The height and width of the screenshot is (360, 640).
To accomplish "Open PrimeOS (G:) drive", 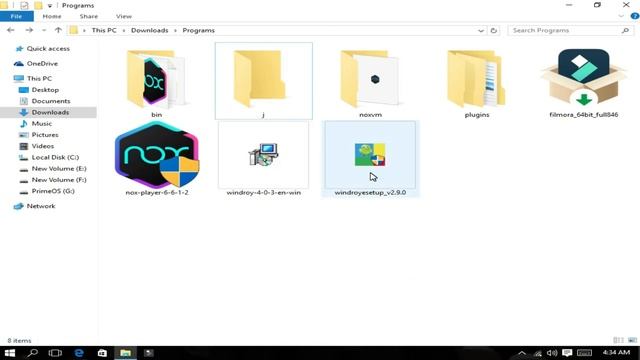I will click(53, 191).
